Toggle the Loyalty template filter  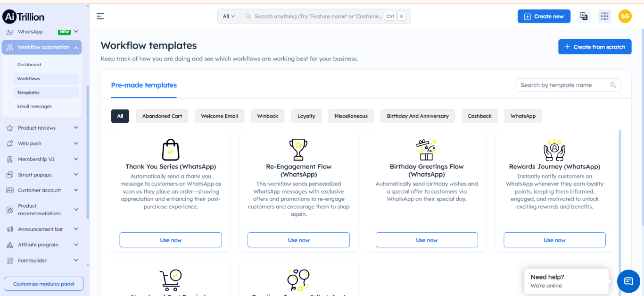(306, 116)
